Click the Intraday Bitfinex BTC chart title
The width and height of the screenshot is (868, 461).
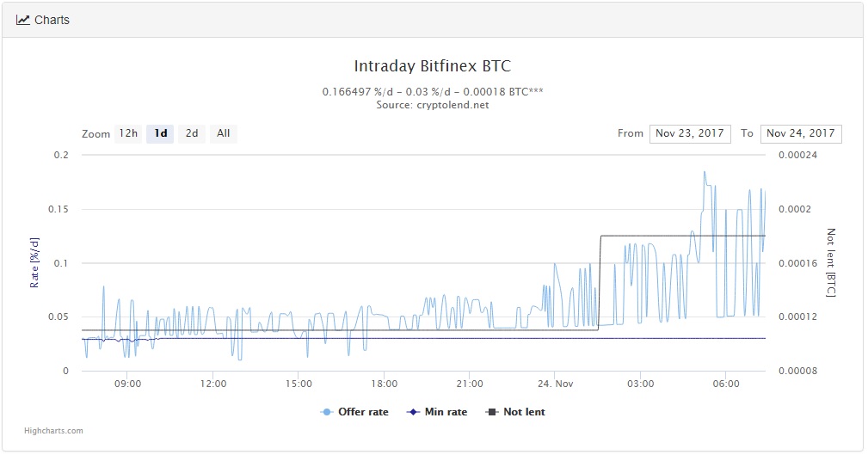433,66
